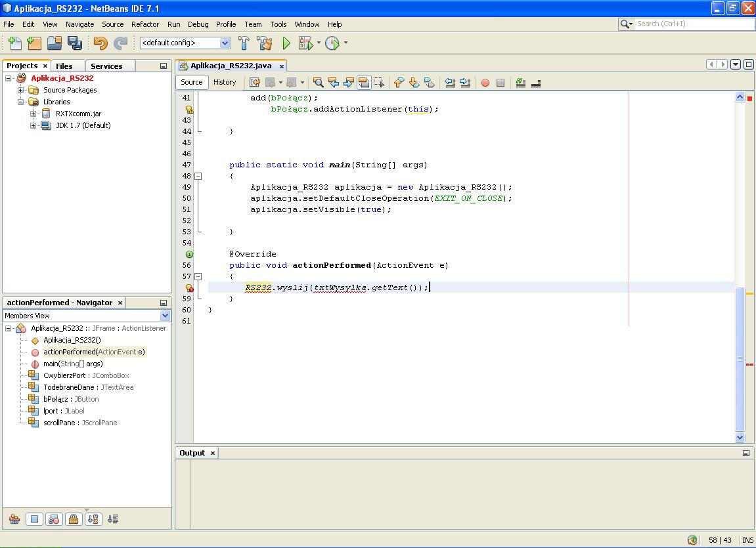
Task: Click the Save All icon
Action: pyautogui.click(x=75, y=43)
